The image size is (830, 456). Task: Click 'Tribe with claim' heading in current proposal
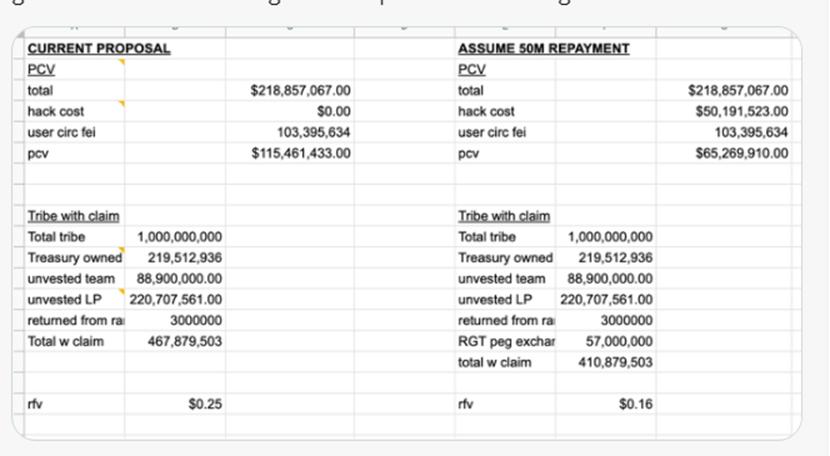(x=74, y=216)
